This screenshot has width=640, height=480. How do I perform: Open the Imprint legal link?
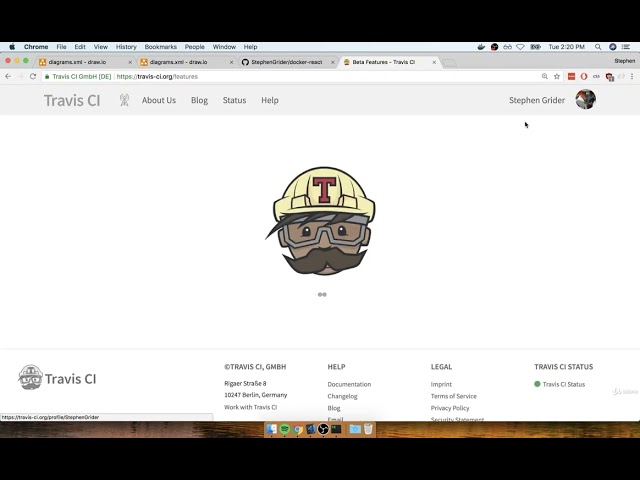pyautogui.click(x=441, y=384)
